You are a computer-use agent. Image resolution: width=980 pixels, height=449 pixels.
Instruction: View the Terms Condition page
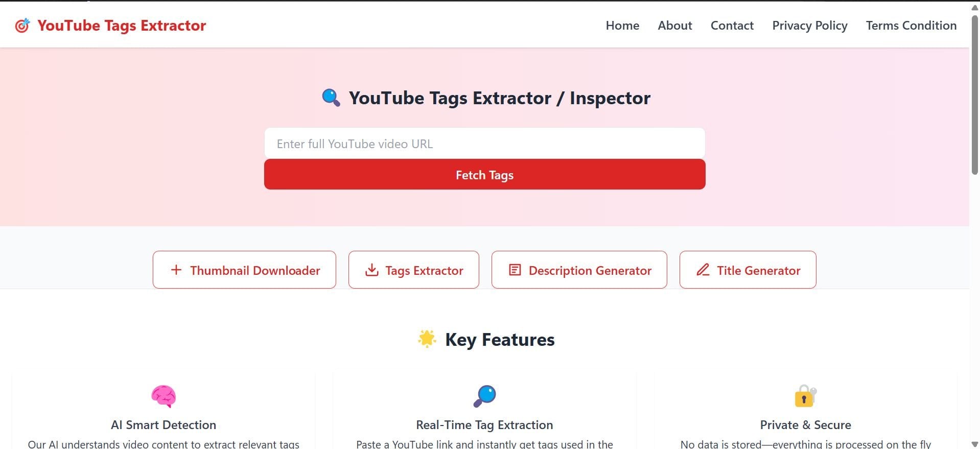(911, 25)
